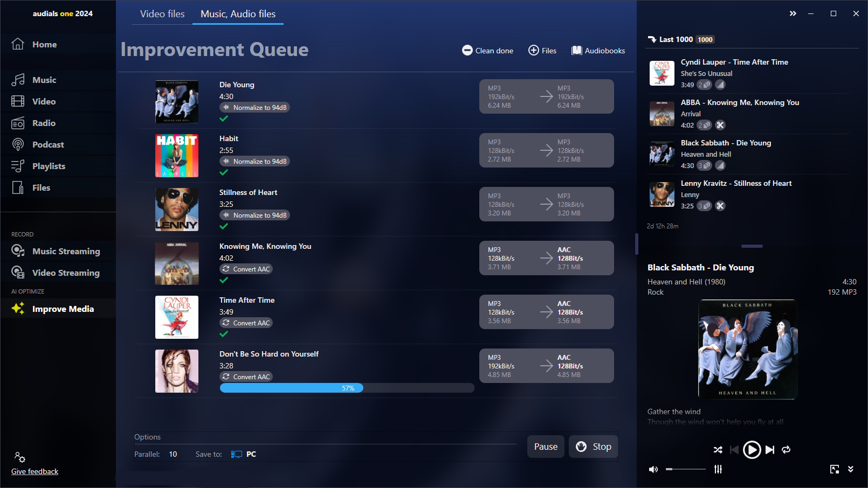
Task: Open the Files section in sidebar
Action: [x=58, y=187]
